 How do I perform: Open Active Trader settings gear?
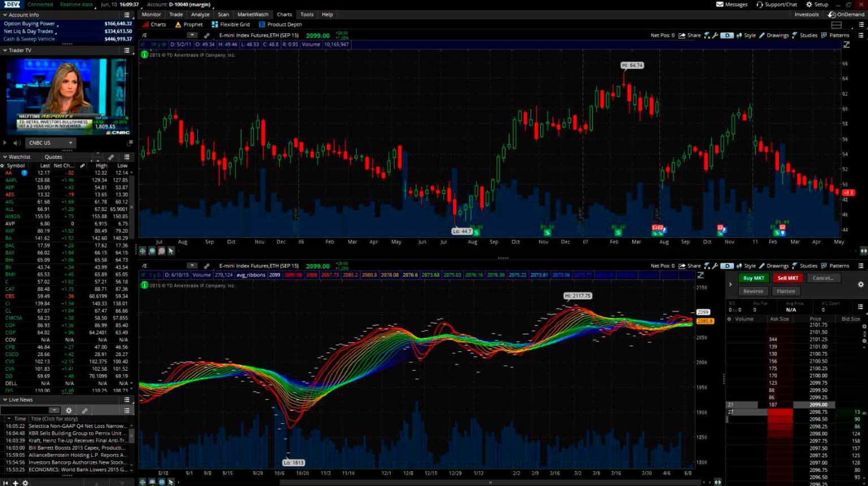click(861, 285)
